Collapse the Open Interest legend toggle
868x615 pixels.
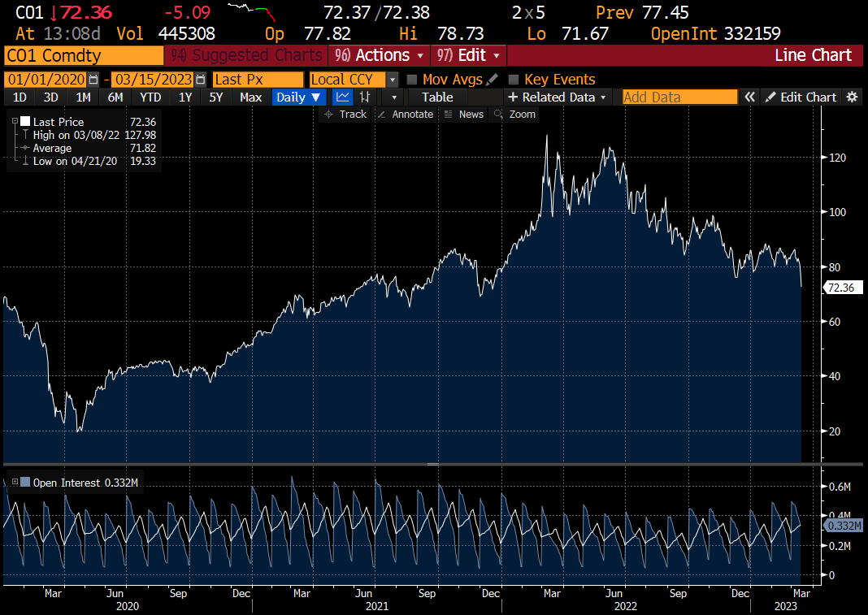pyautogui.click(x=15, y=482)
